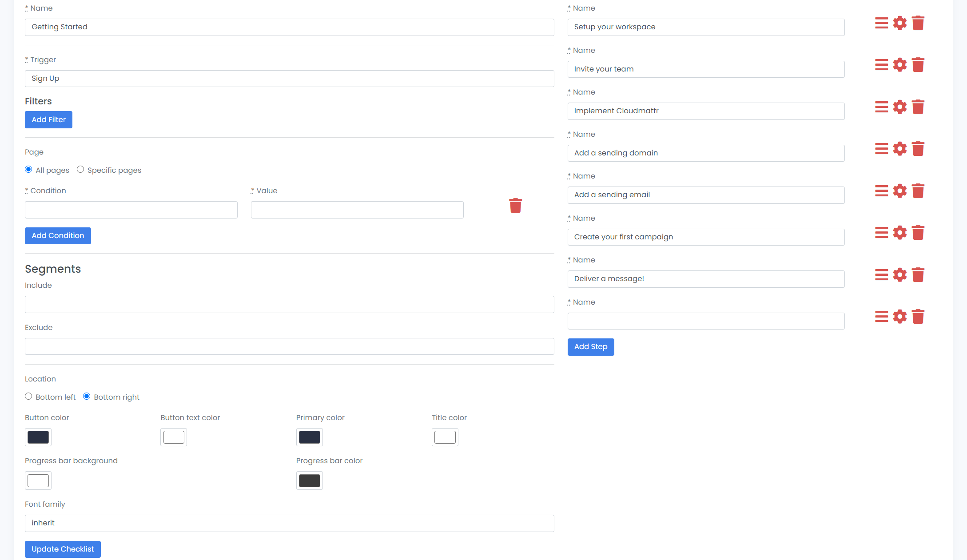Open the Title color swatch
967x560 pixels.
click(445, 437)
